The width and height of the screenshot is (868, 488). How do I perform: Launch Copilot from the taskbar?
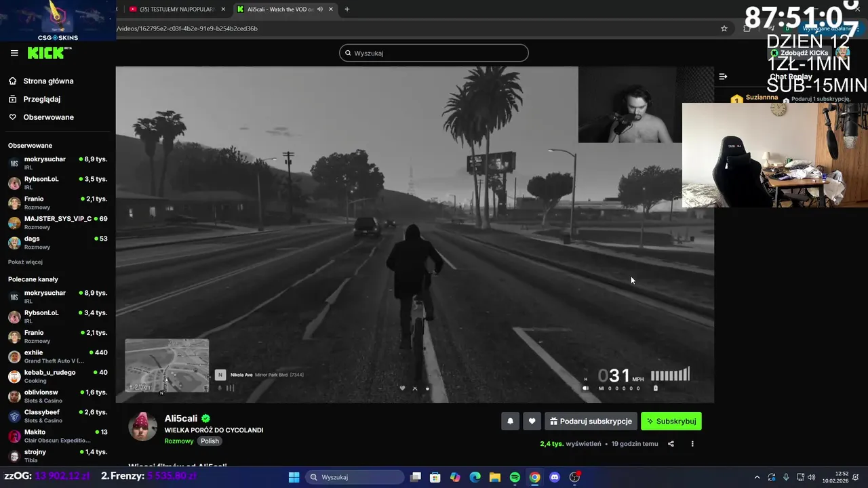455,477
